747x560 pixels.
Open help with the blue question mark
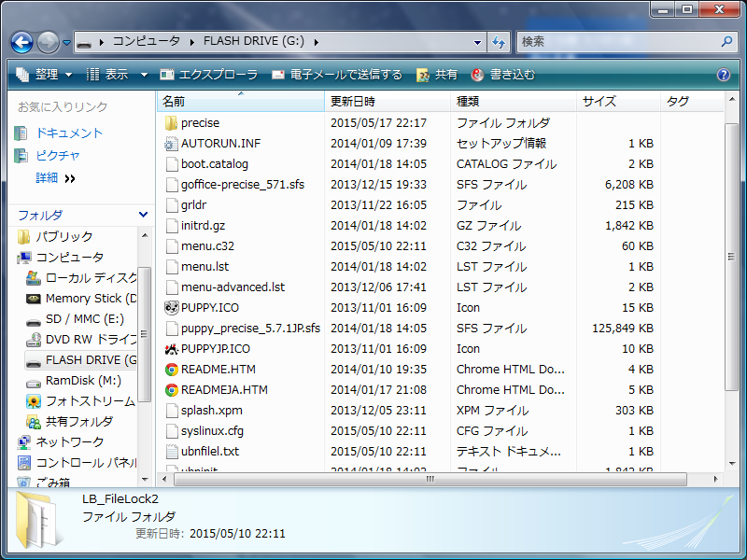coord(723,75)
